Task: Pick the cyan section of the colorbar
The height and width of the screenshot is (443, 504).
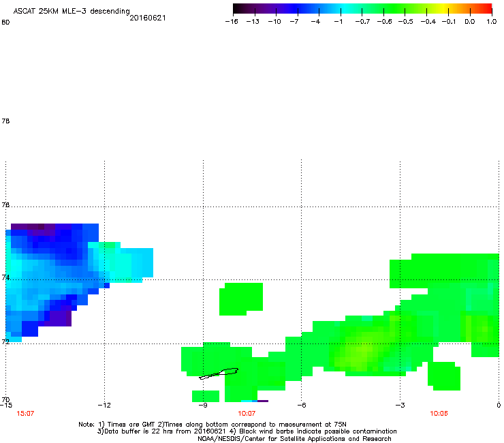Action: coord(345,9)
